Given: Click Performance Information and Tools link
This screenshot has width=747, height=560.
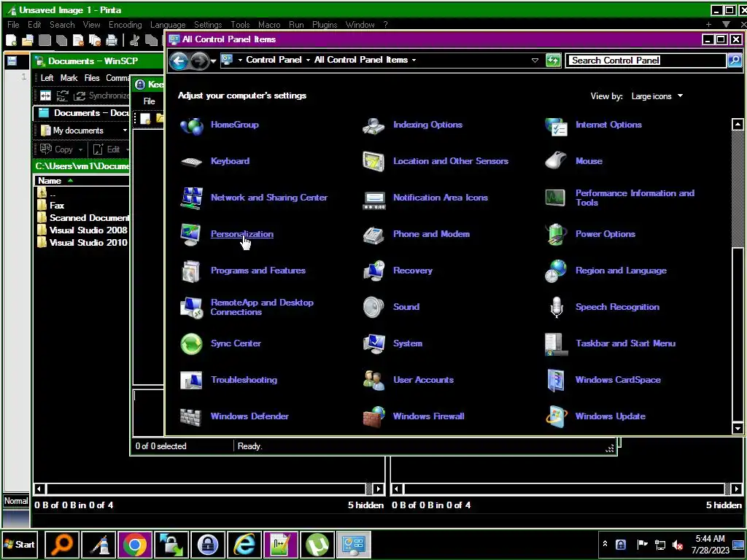Looking at the screenshot, I should click(635, 198).
